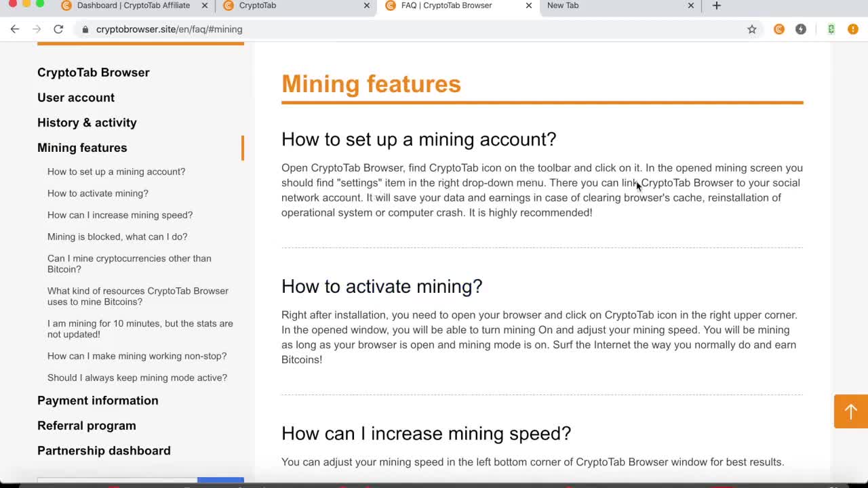Expand the Referral program section

[x=87, y=426]
